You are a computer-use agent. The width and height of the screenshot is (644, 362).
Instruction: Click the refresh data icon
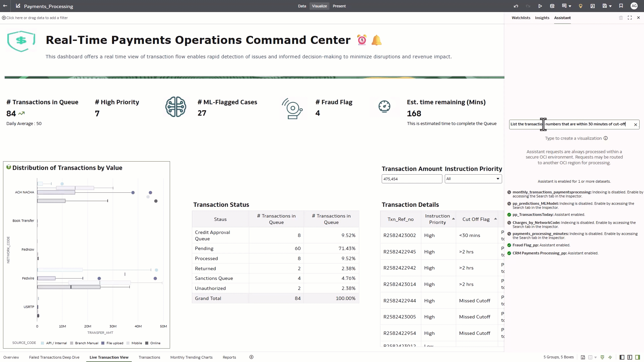pyautogui.click(x=552, y=6)
